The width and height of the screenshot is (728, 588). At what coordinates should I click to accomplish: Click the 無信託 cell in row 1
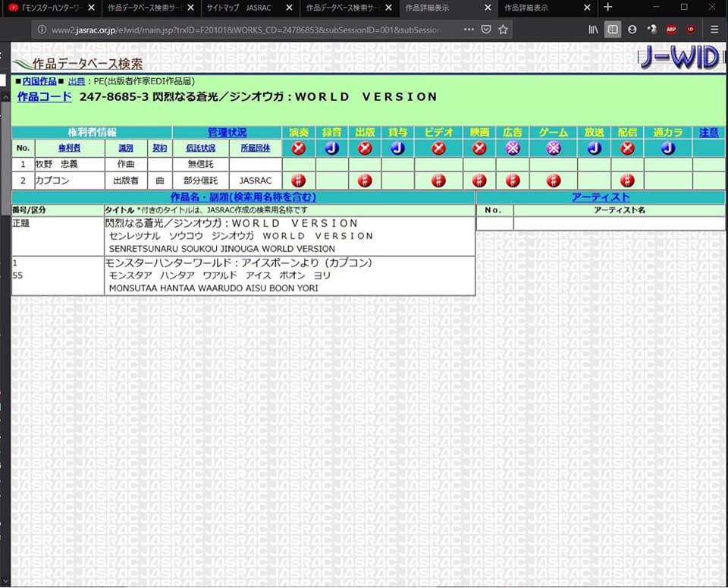pyautogui.click(x=200, y=165)
